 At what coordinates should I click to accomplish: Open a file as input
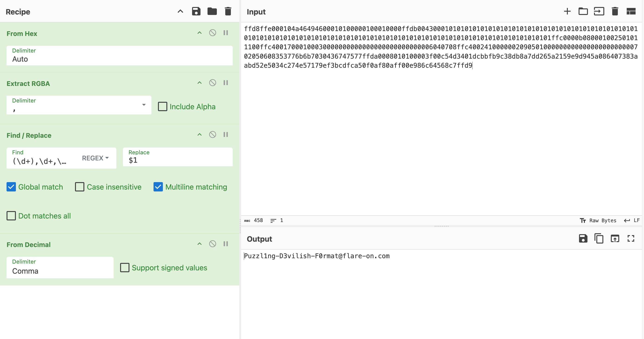(x=583, y=11)
